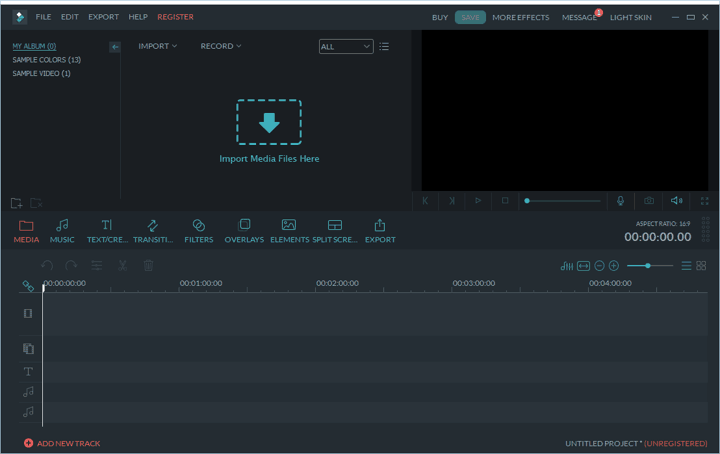Toggle the timeline link/magnet icon

pyautogui.click(x=28, y=286)
